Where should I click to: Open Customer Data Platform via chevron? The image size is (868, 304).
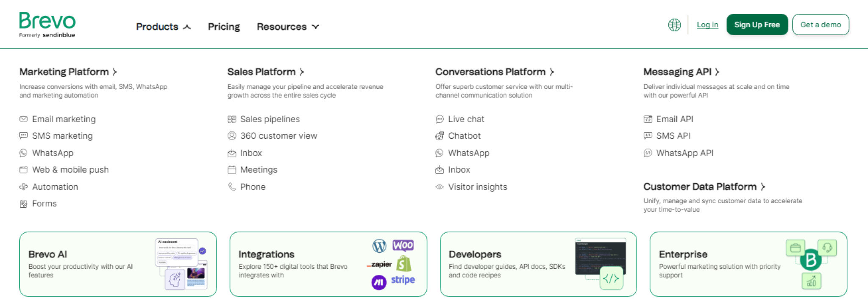click(763, 187)
